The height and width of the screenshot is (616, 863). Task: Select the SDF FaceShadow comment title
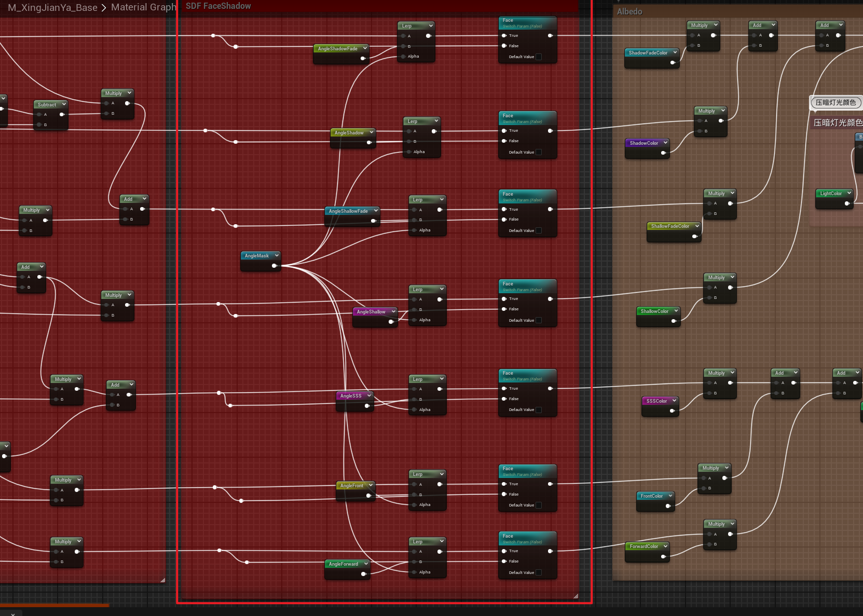click(x=218, y=6)
